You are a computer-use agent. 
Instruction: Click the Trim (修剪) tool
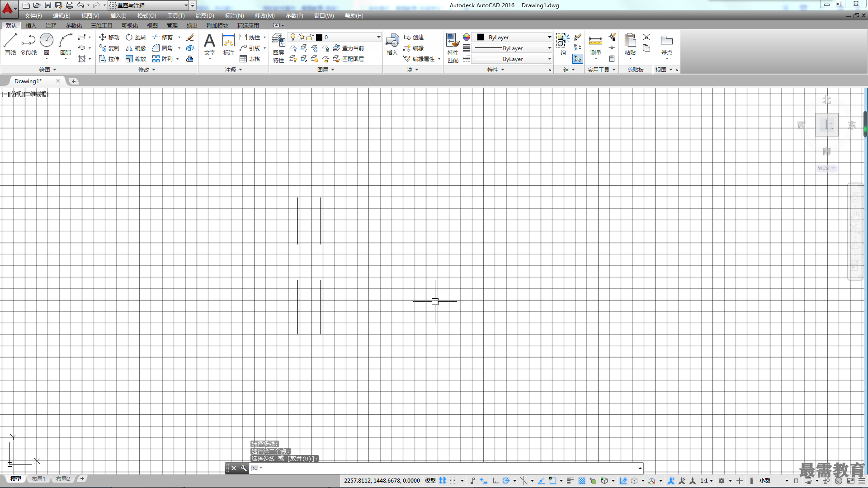click(x=162, y=37)
